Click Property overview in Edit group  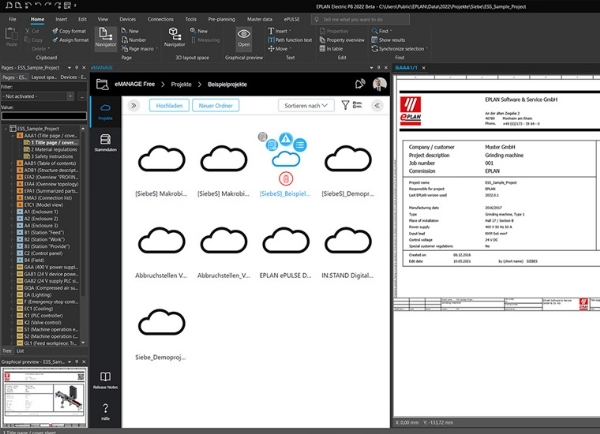342,40
